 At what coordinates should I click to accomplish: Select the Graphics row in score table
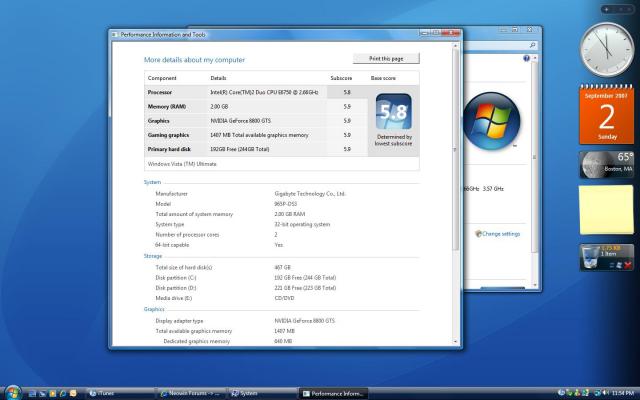(256, 121)
